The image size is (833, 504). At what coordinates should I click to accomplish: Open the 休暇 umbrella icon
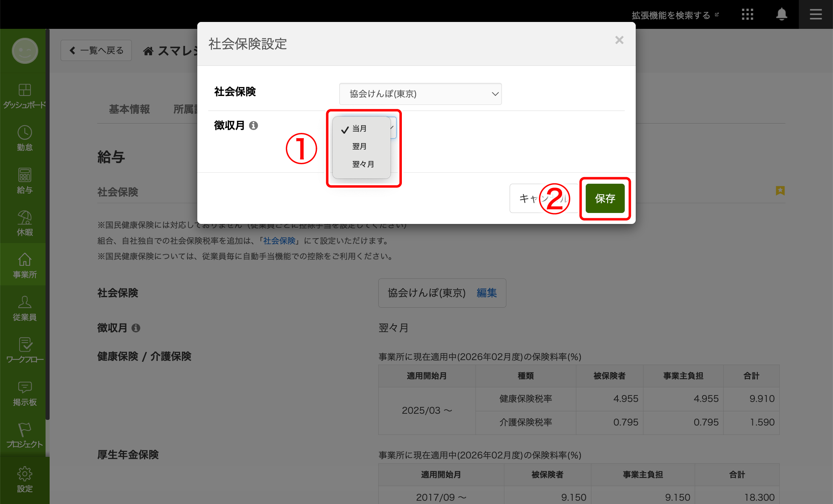[24, 218]
